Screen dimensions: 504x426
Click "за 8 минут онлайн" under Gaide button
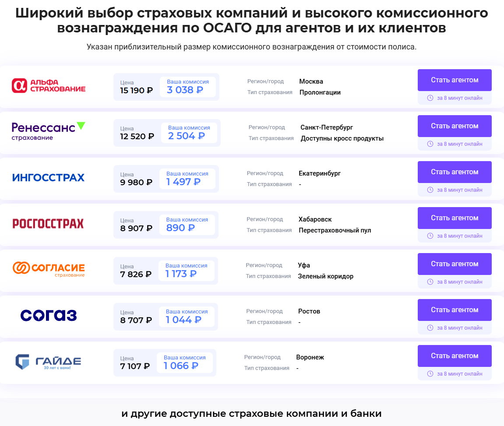[459, 374]
